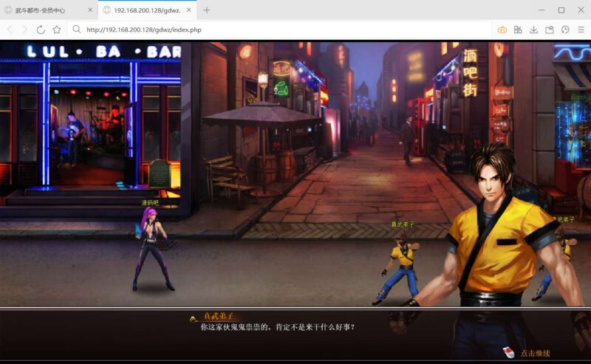Viewport: 591px width, 364px height.
Task: Click the LUL BA BAR entrance doorway
Action: click(x=89, y=136)
